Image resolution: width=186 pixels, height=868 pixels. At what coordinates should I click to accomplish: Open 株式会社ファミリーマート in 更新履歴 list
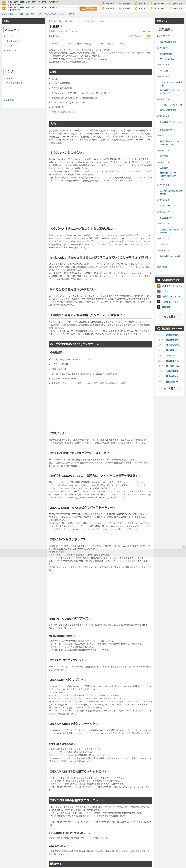click(171, 123)
